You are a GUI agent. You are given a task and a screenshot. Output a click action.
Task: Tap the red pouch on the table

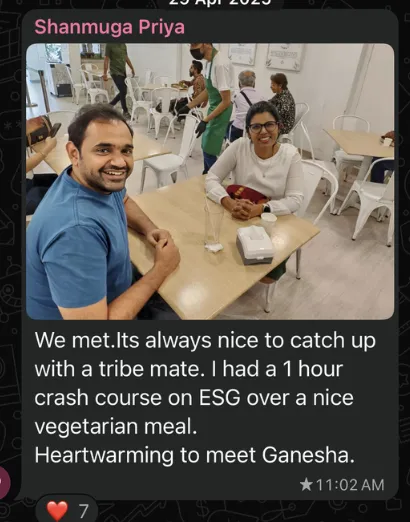point(247,194)
